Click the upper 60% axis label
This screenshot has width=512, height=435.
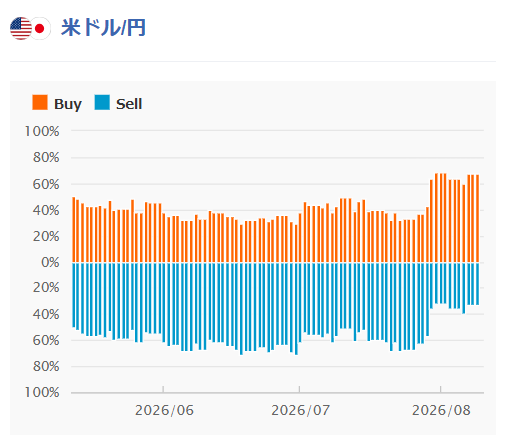point(46,184)
